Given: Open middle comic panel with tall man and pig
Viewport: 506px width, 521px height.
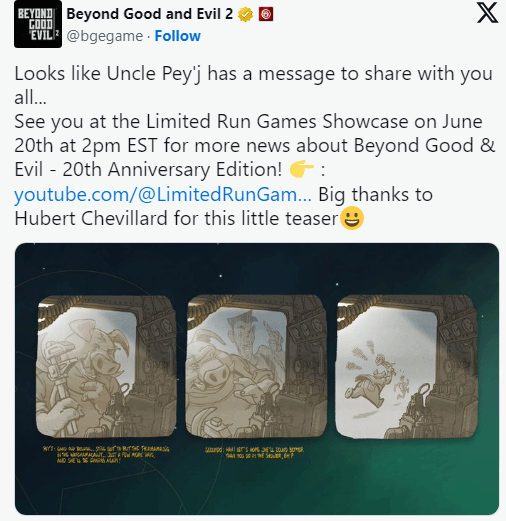Looking at the screenshot, I should (256, 366).
